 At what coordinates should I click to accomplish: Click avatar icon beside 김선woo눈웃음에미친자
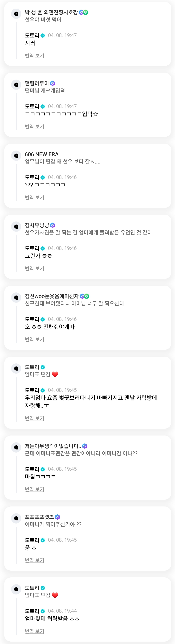(x=16, y=298)
